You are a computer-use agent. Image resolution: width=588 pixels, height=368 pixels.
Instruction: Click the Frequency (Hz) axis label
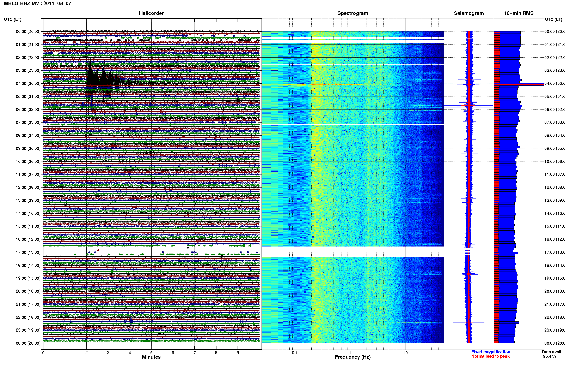[x=353, y=357]
